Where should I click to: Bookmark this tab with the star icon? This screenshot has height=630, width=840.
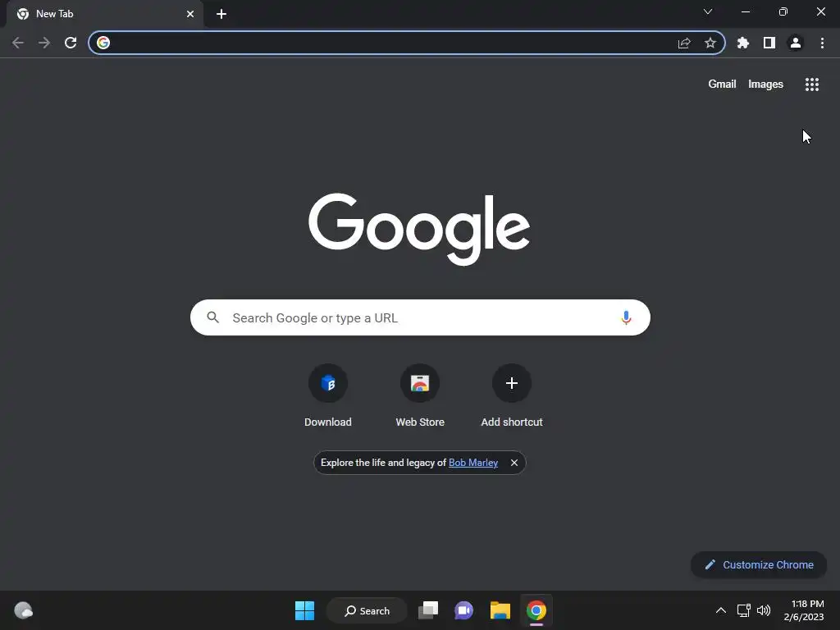[710, 43]
